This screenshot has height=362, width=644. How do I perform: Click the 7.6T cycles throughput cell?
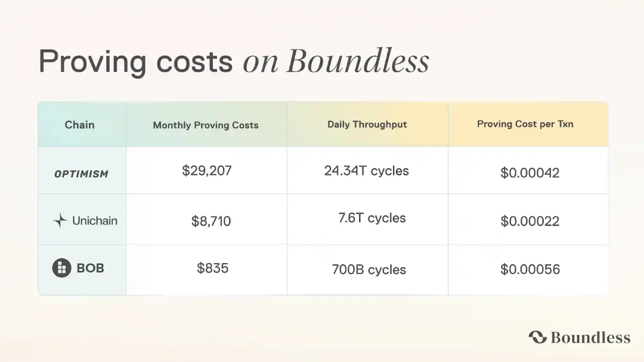372,218
